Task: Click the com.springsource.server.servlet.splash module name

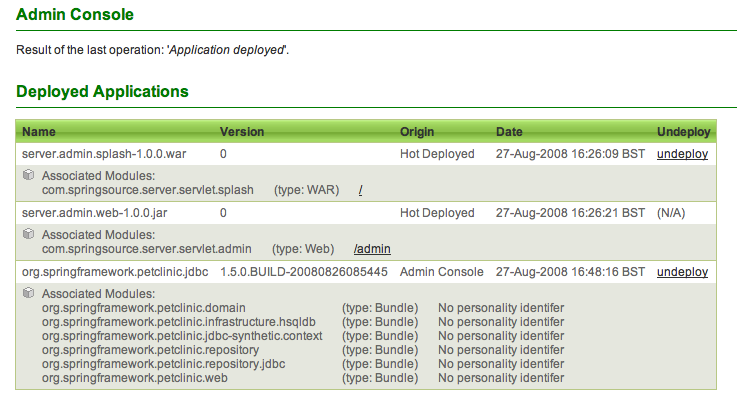Action: coord(148,190)
